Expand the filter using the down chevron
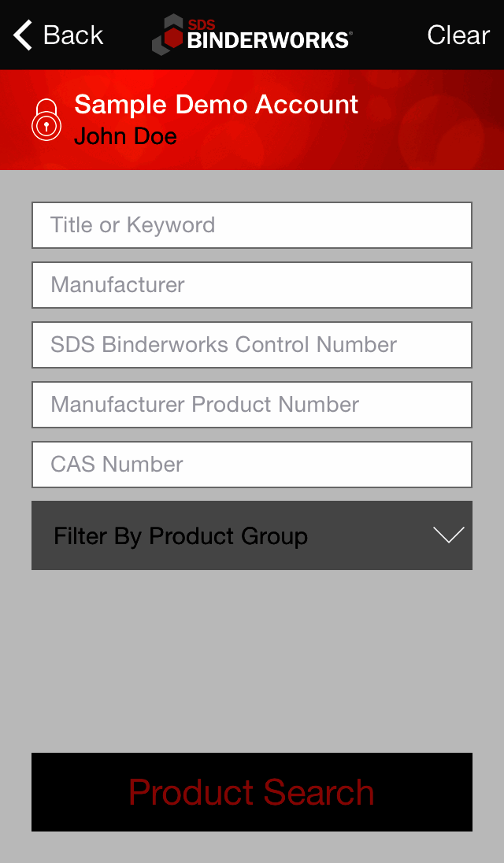The height and width of the screenshot is (863, 504). coord(449,535)
